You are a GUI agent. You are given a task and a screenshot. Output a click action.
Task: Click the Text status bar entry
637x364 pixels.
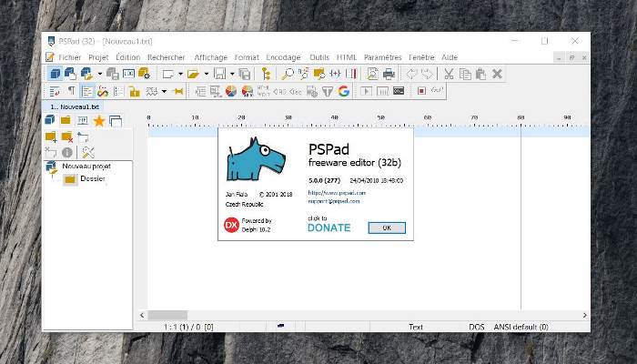(416, 327)
